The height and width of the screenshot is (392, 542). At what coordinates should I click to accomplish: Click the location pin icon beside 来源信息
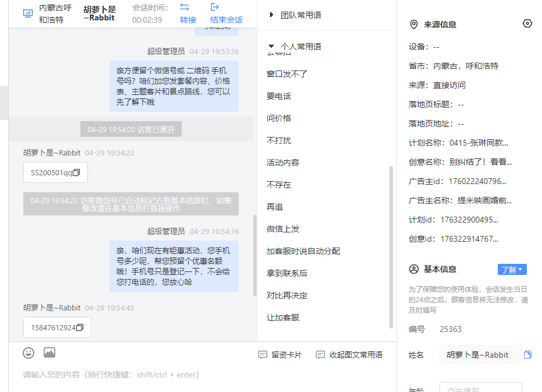point(414,24)
